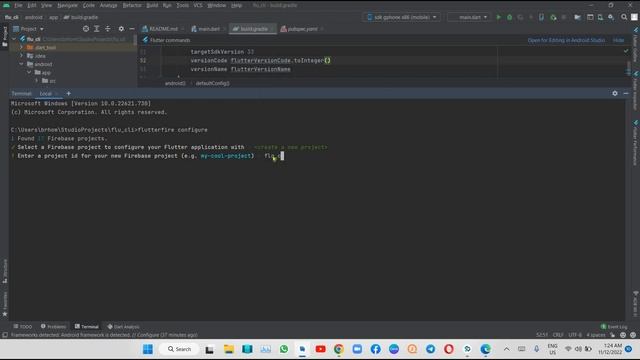Collapse the flu_cli root project node
Image resolution: width=640 pixels, height=360 pixels.
pyautogui.click(x=15, y=39)
